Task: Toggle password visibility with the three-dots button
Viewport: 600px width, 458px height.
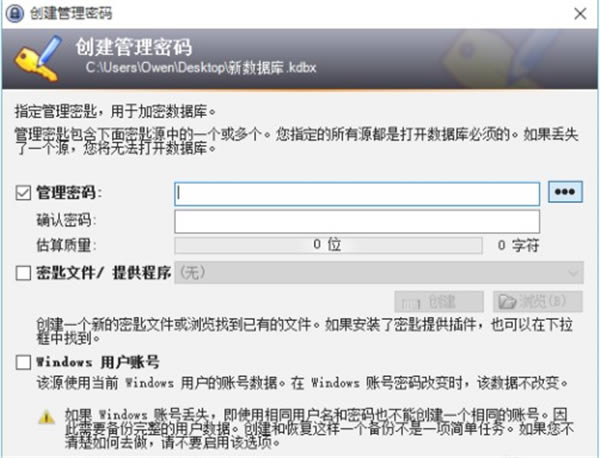Action: point(565,192)
